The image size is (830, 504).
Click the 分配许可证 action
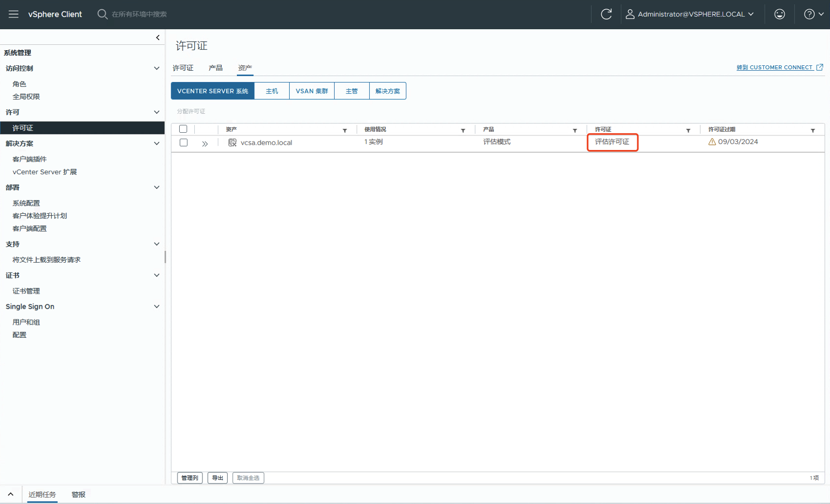(191, 111)
